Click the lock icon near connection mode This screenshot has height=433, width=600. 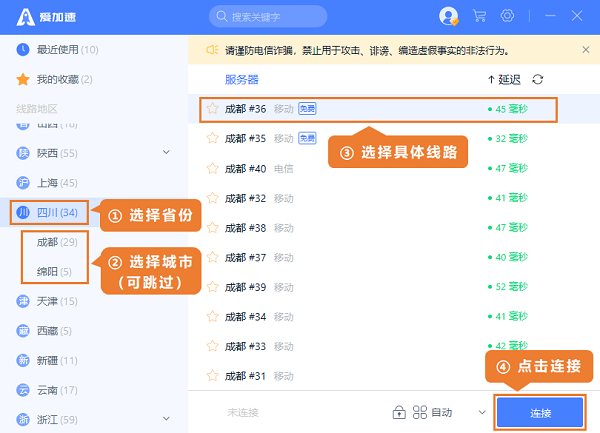(399, 412)
